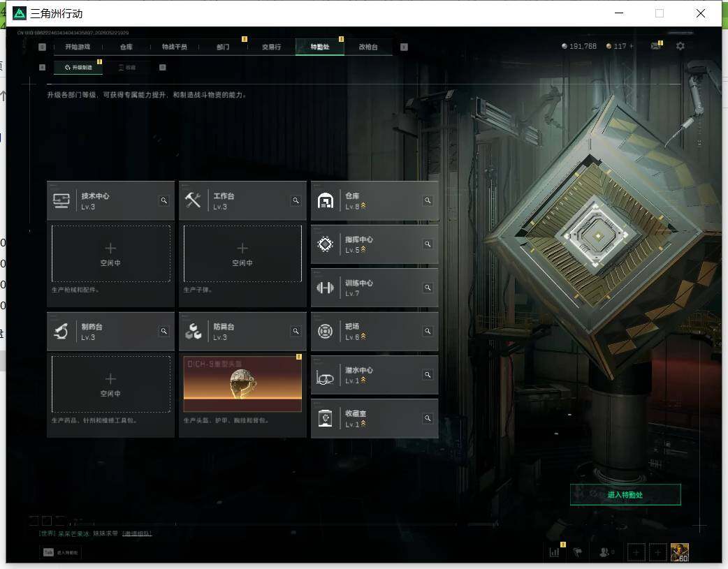Switch to the 仓库 top tab
728x569 pixels.
coord(126,47)
